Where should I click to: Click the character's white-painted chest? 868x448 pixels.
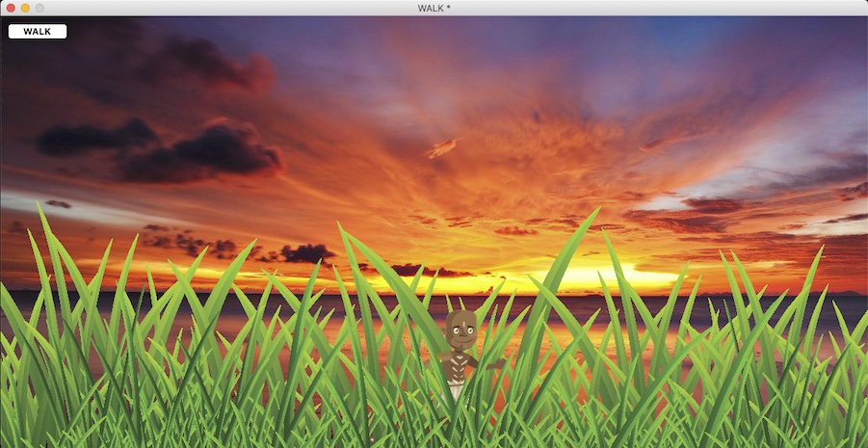coord(459,366)
